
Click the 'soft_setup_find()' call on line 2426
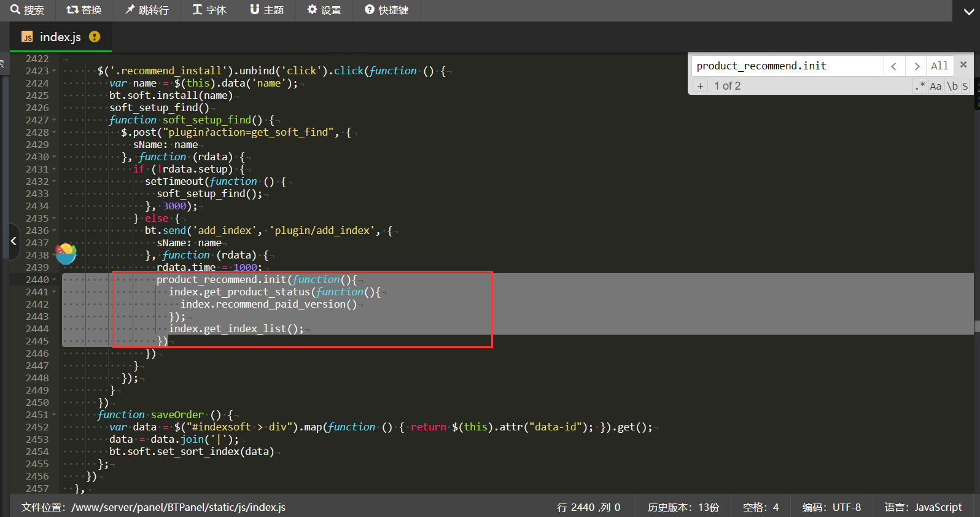[x=159, y=108]
